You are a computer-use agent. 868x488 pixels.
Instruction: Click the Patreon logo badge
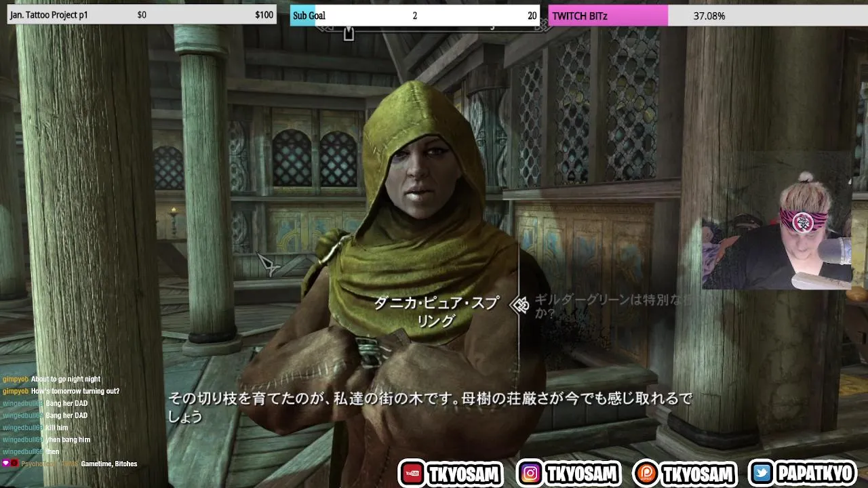646,473
